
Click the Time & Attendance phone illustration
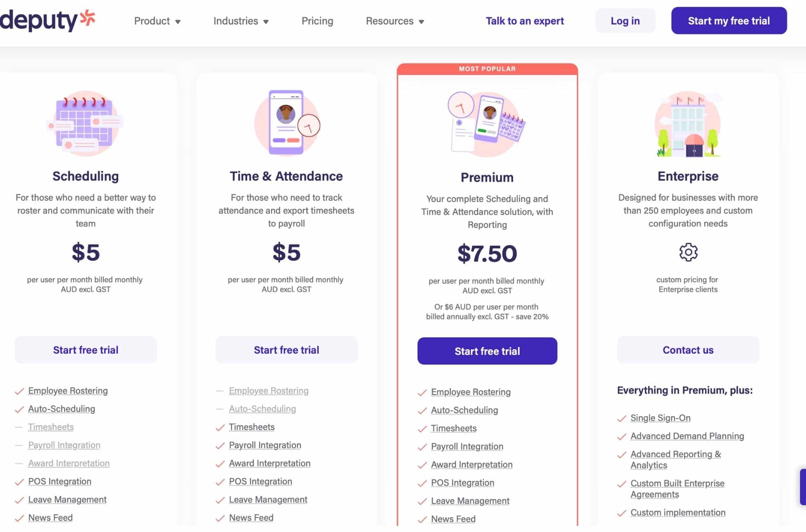point(286,123)
